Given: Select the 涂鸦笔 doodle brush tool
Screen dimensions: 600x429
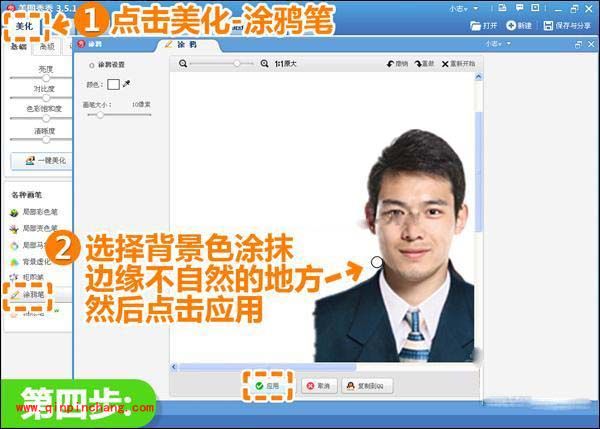Looking at the screenshot, I should pos(28,295).
